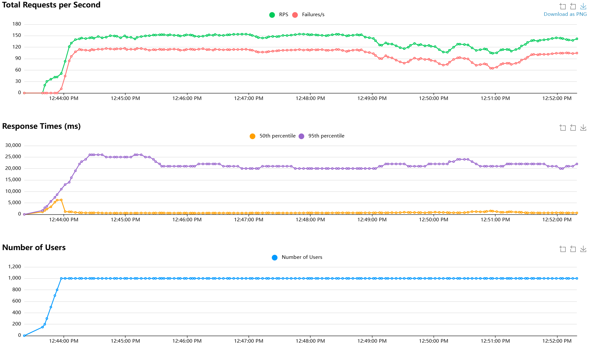
Task: Click 12:46:00 PM label on Response Times axis
Action: [187, 220]
